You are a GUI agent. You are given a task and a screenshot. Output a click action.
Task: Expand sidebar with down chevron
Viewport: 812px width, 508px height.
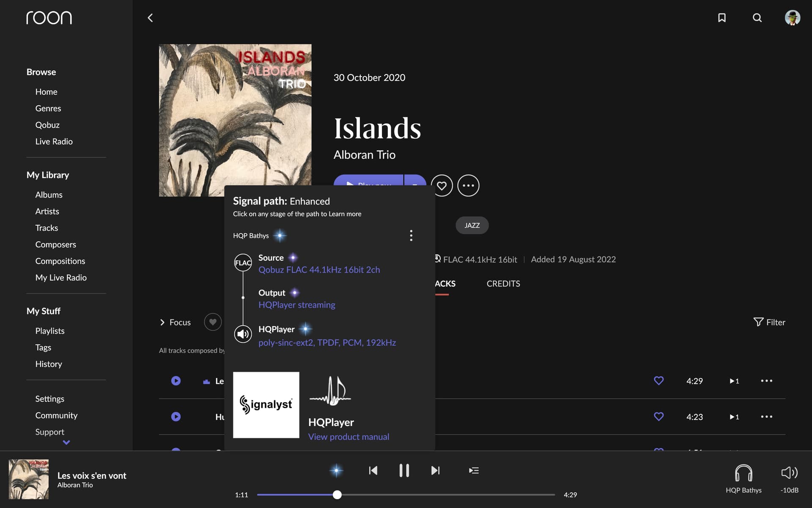click(x=66, y=442)
